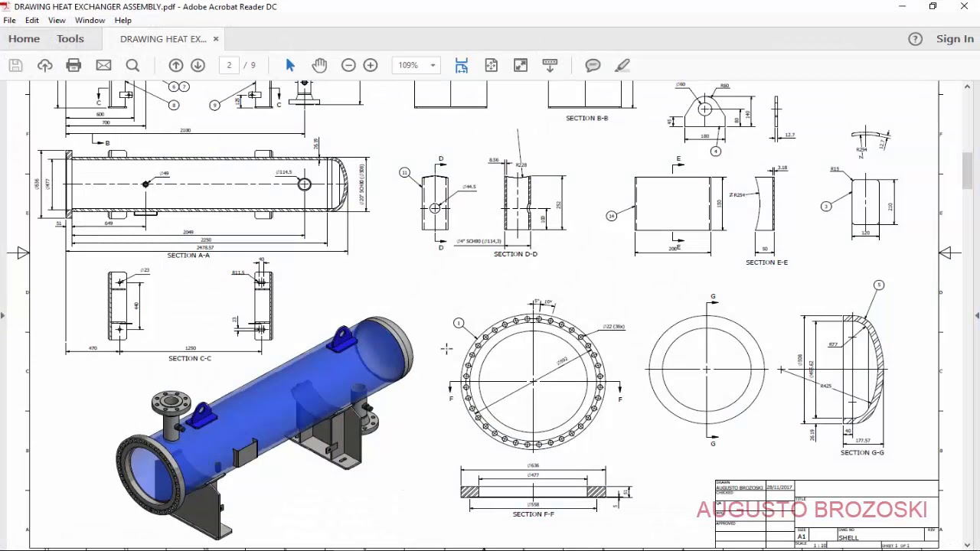980x551 pixels.
Task: Click the SECTION G-G label
Action: click(862, 453)
